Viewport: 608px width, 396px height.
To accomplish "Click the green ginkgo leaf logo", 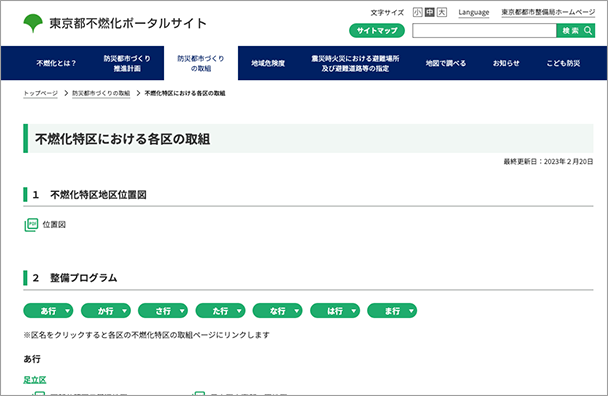I will pyautogui.click(x=33, y=23).
